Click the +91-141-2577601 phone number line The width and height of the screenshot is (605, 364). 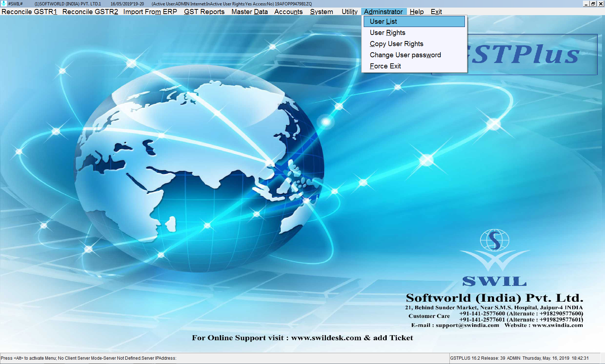(x=521, y=320)
